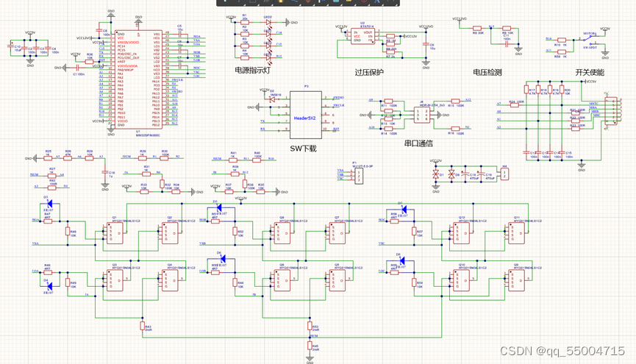Viewport: 636px width, 364px height.
Task: Select pull-down resistor R49 10K
Action: [x=68, y=282]
